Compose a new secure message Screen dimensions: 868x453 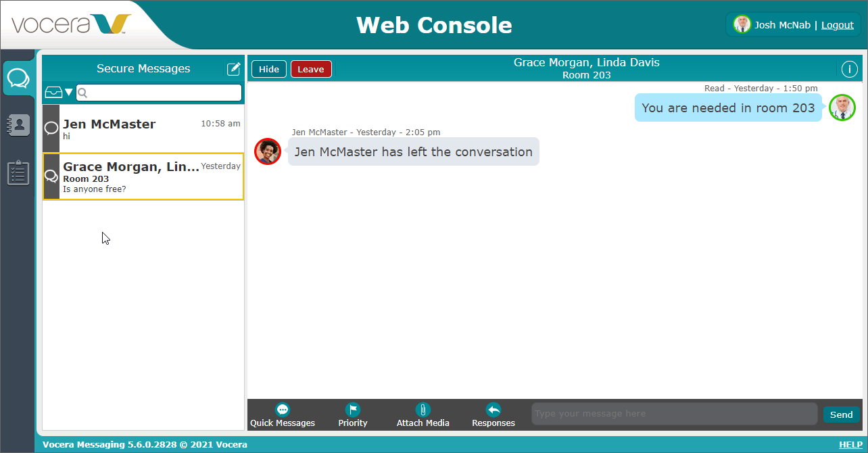pyautogui.click(x=233, y=68)
